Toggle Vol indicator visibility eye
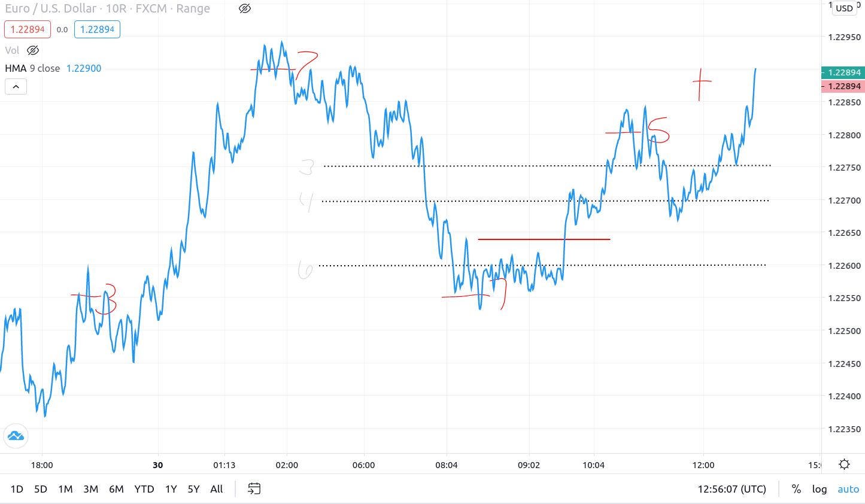This screenshot has height=504, width=865. coord(33,50)
